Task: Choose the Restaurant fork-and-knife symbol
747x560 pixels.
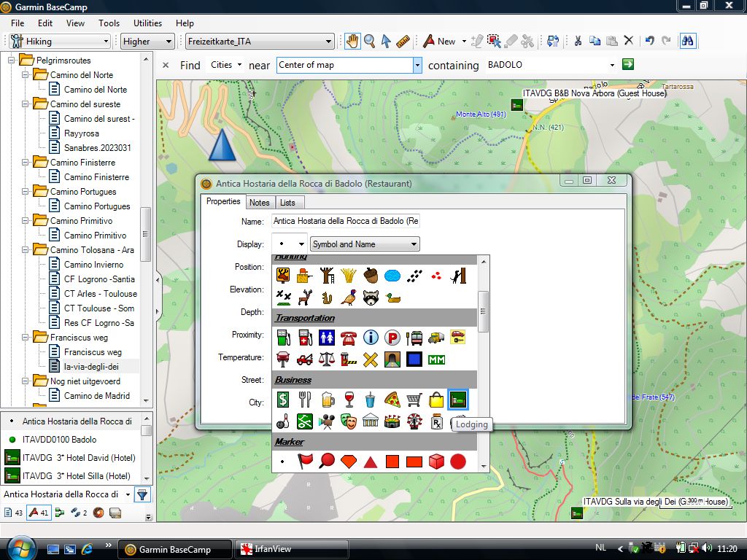Action: 305,400
